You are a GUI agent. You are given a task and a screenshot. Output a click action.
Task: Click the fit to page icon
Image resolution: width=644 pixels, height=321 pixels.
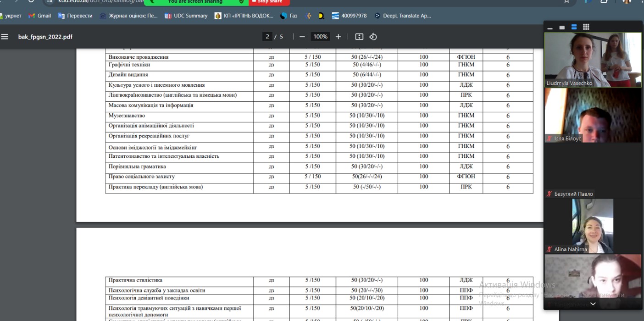click(359, 37)
